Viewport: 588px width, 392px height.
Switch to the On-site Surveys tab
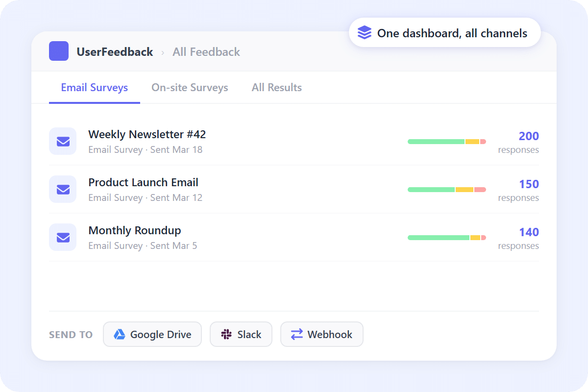[x=190, y=87]
